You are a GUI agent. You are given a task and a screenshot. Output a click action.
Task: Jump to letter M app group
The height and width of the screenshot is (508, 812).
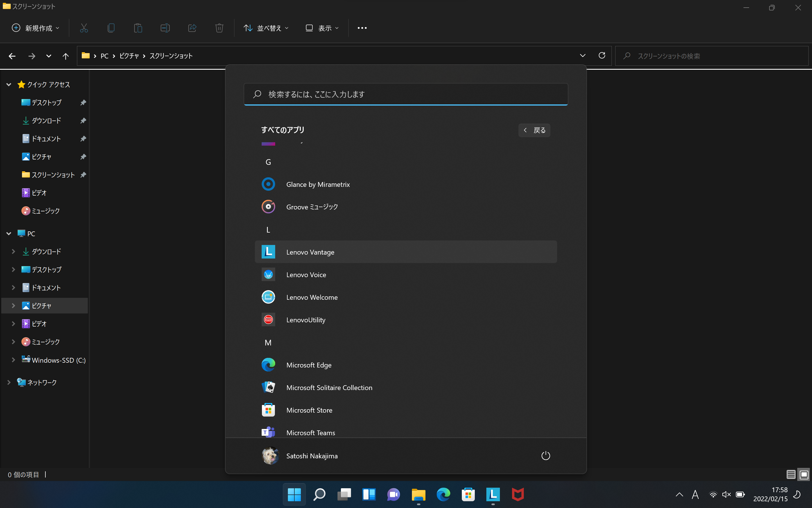pos(268,343)
